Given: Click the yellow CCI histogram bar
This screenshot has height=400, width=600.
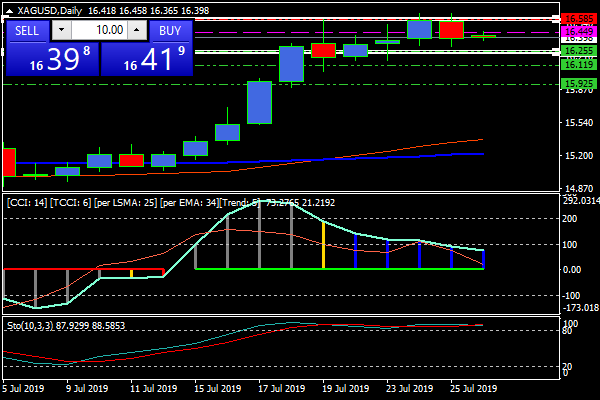Looking at the screenshot, I should pyautogui.click(x=323, y=245).
